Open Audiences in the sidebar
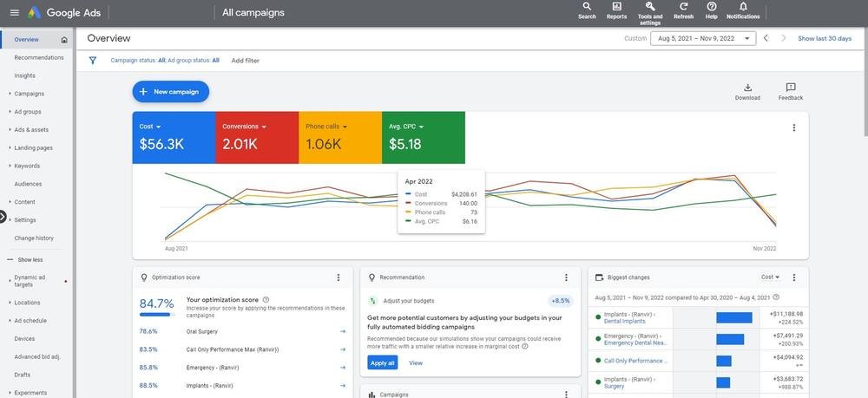The image size is (868, 398). tap(28, 184)
